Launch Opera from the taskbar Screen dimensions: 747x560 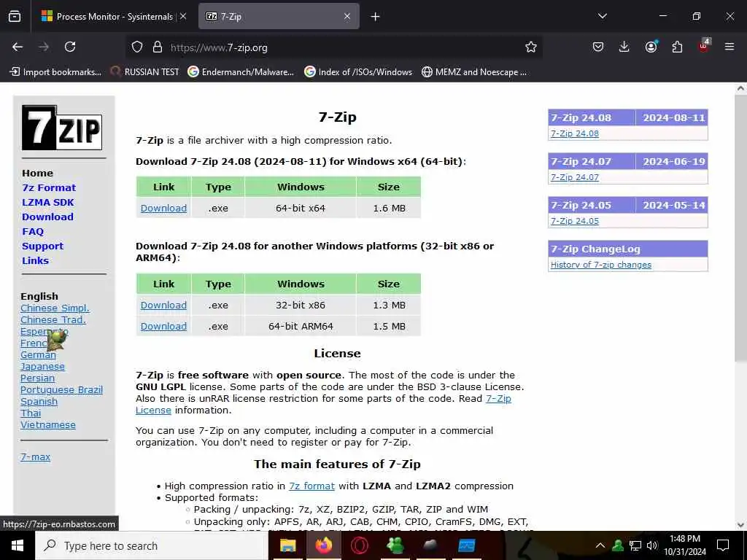(359, 545)
